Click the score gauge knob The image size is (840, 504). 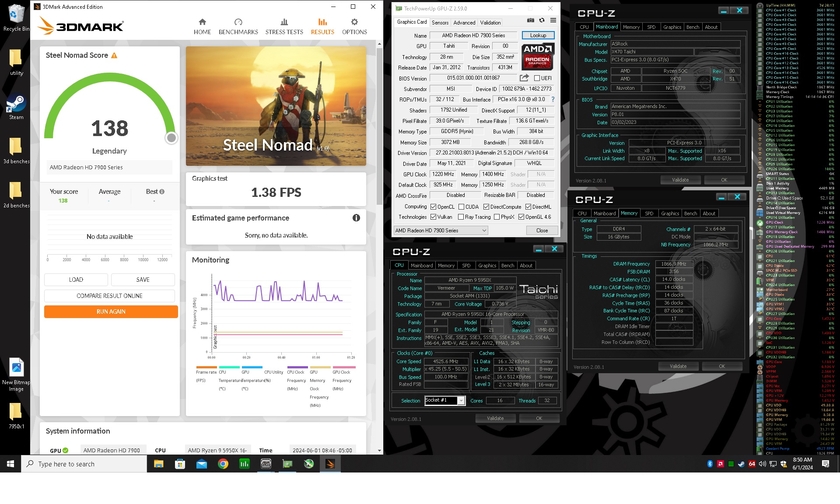[171, 138]
